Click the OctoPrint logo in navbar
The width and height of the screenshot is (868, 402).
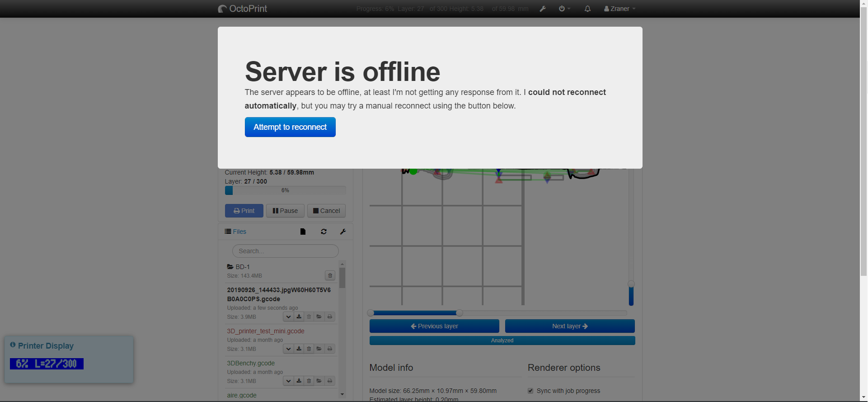tap(243, 9)
